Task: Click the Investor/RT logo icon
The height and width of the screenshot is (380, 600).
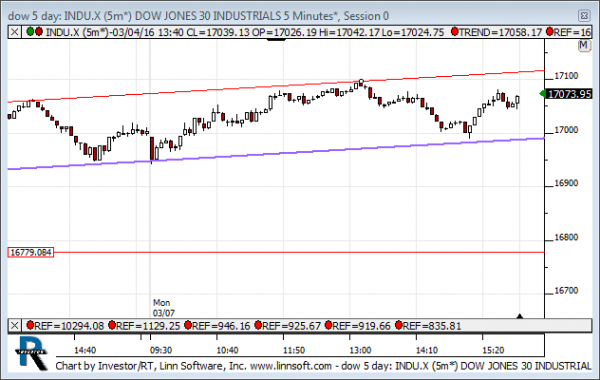Action: [x=31, y=353]
